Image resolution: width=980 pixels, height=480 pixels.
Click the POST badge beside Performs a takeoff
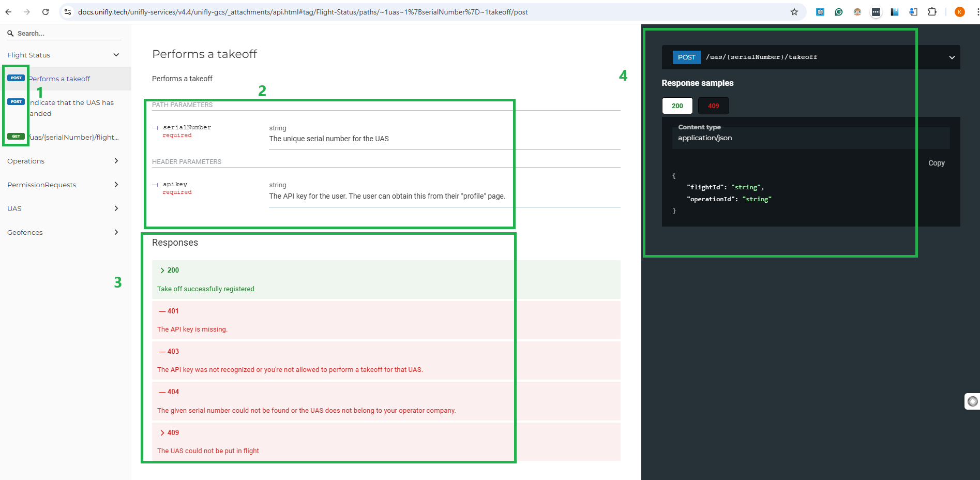(x=16, y=78)
